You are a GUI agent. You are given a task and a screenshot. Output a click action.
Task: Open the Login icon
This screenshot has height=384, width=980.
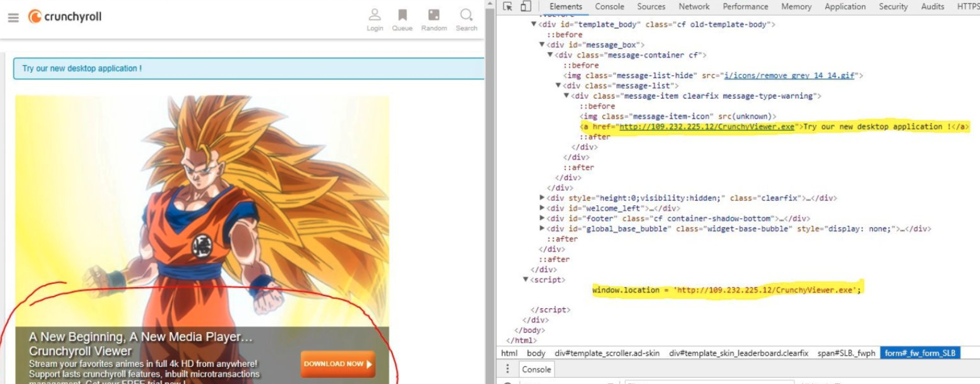375,19
